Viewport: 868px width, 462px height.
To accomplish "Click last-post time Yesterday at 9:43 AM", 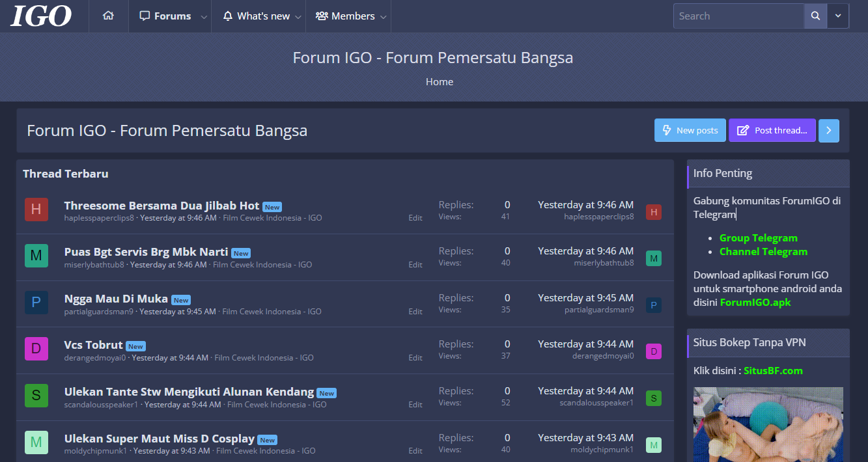I will tap(586, 437).
